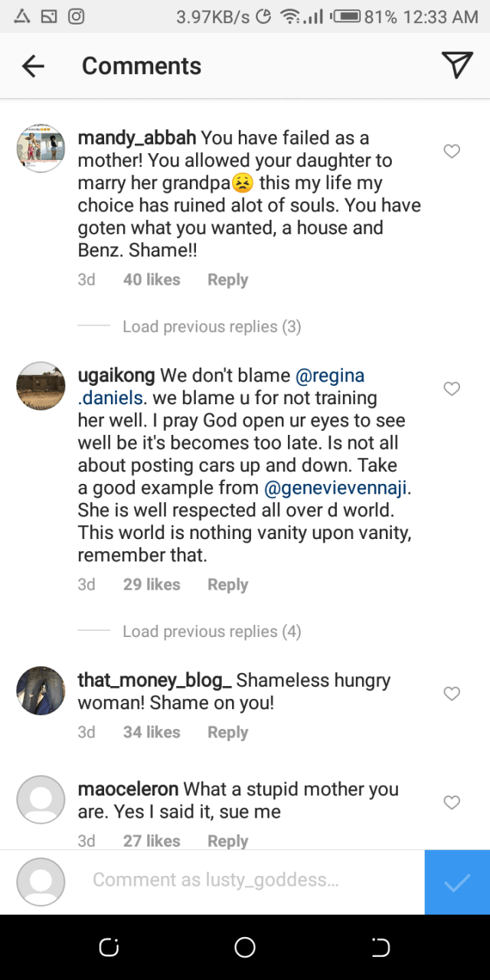Open mandy_abbah's profile picture
The image size is (490, 980).
pos(41,148)
